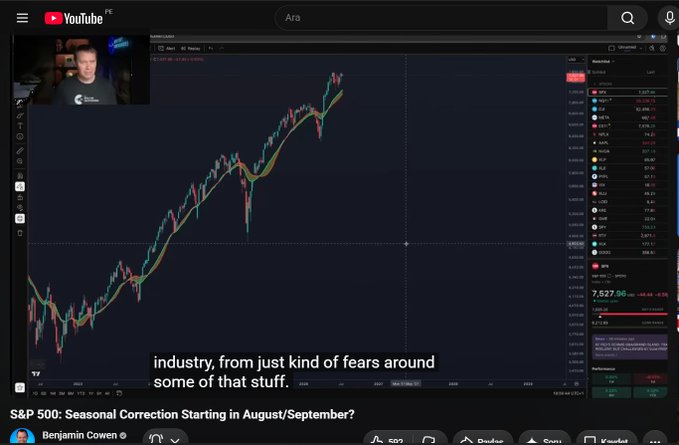Open Benjamin Cowen's channel avatar
Image resolution: width=679 pixels, height=445 pixels.
pyautogui.click(x=22, y=437)
